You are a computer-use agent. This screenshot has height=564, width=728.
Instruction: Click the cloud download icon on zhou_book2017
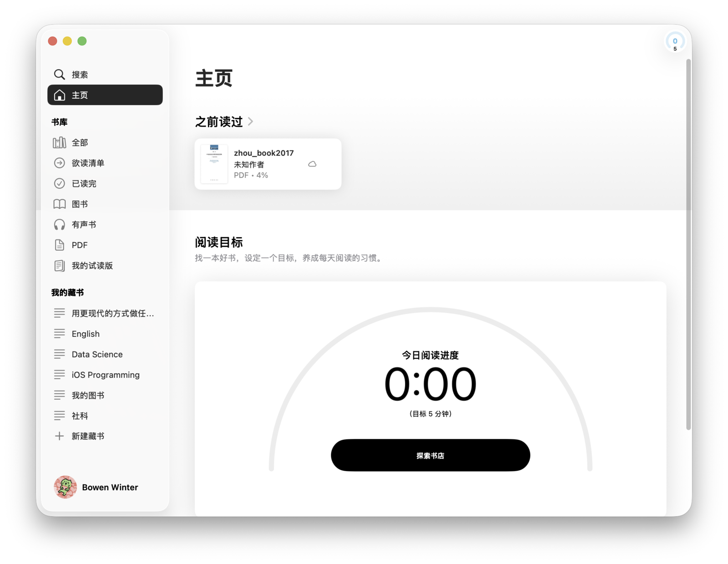(x=312, y=164)
